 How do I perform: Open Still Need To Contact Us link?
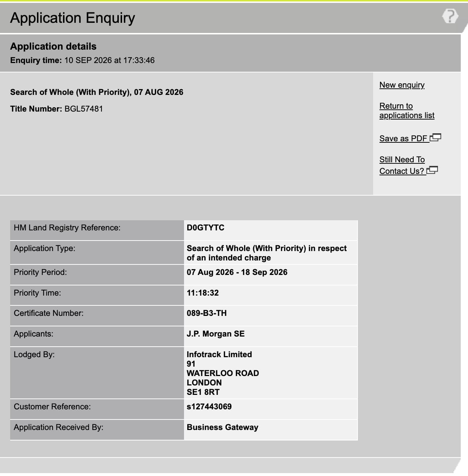click(402, 165)
